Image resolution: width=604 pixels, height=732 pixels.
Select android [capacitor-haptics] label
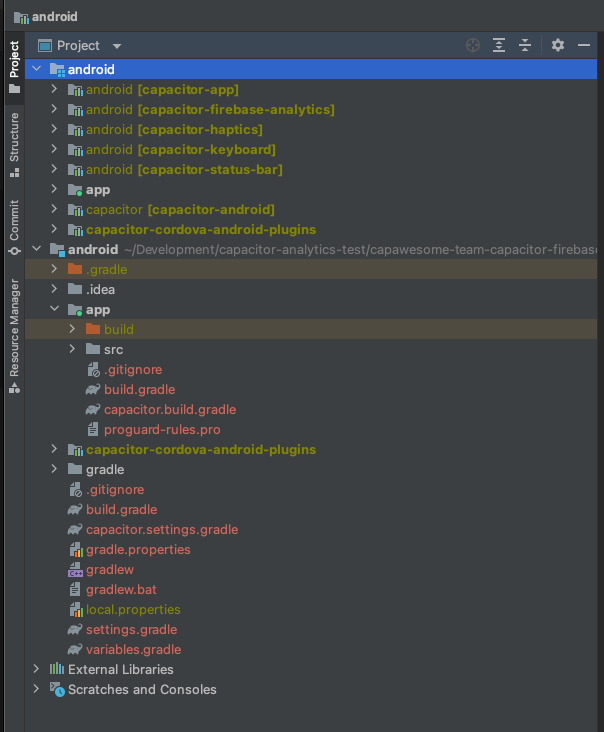tap(174, 129)
